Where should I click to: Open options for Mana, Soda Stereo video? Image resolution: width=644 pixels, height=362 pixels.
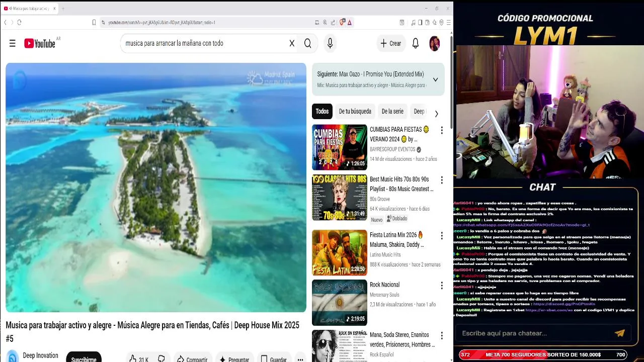tap(442, 336)
